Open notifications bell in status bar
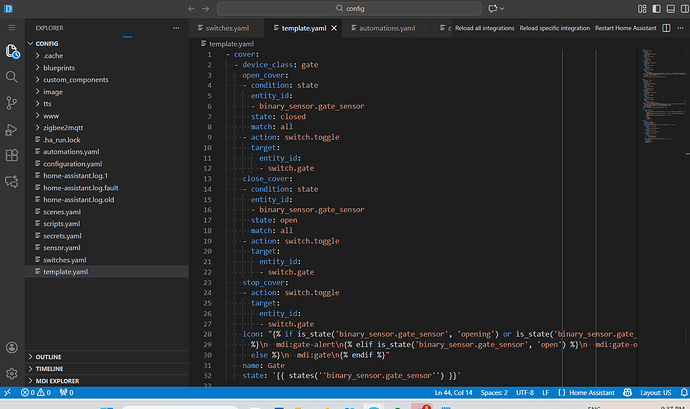Image resolution: width=690 pixels, height=409 pixels. [684, 392]
